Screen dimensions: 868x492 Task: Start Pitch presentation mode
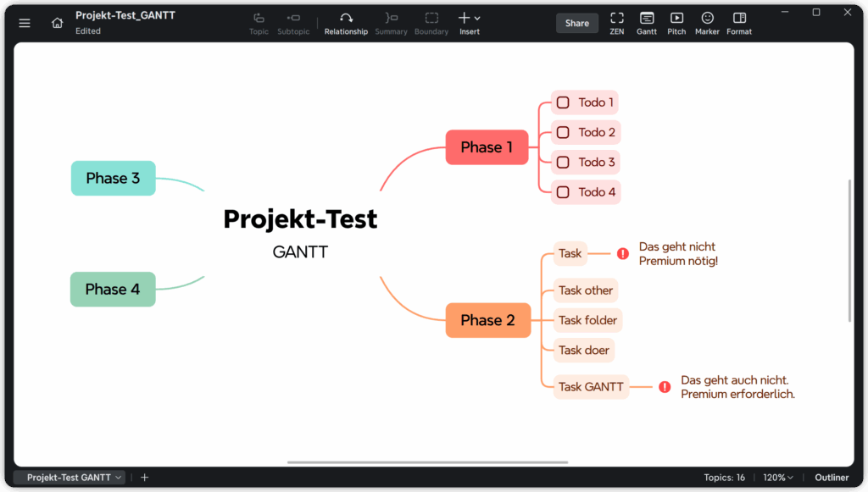[676, 23]
